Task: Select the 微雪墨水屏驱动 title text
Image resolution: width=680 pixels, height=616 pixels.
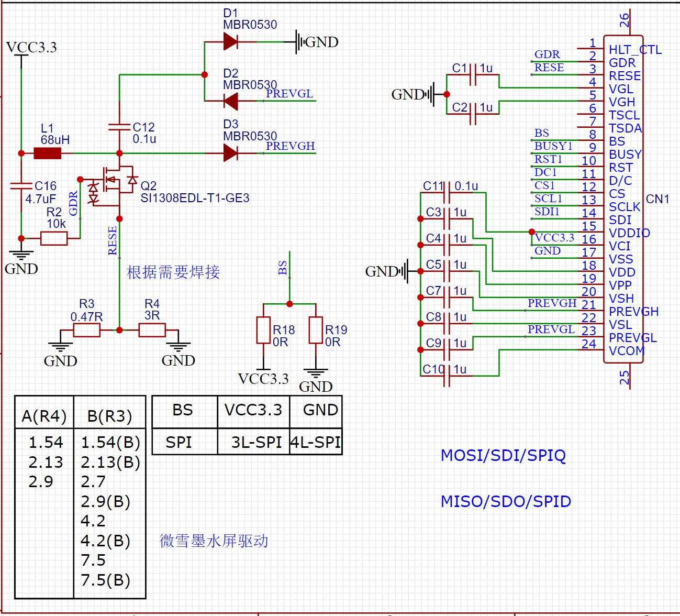Action: pos(214,541)
